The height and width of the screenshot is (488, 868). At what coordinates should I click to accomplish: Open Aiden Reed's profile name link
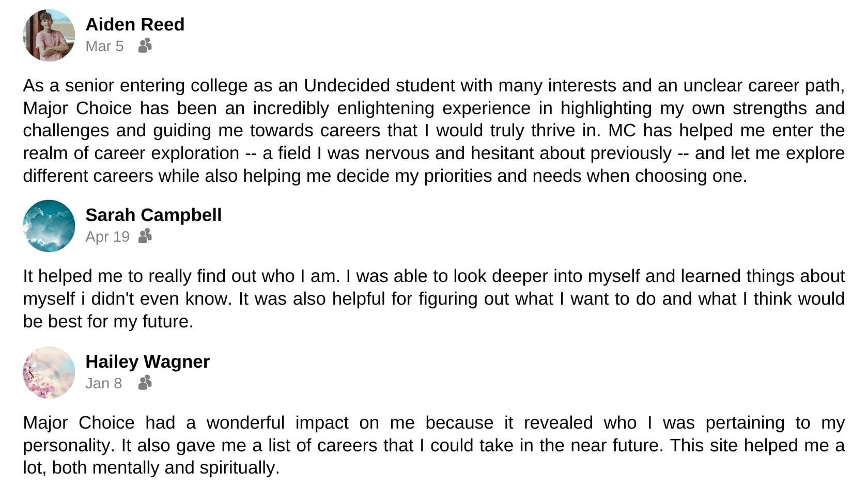coord(135,24)
